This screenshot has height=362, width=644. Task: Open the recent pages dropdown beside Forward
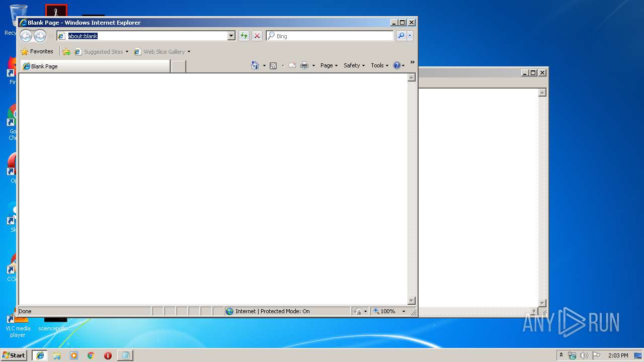pyautogui.click(x=51, y=36)
